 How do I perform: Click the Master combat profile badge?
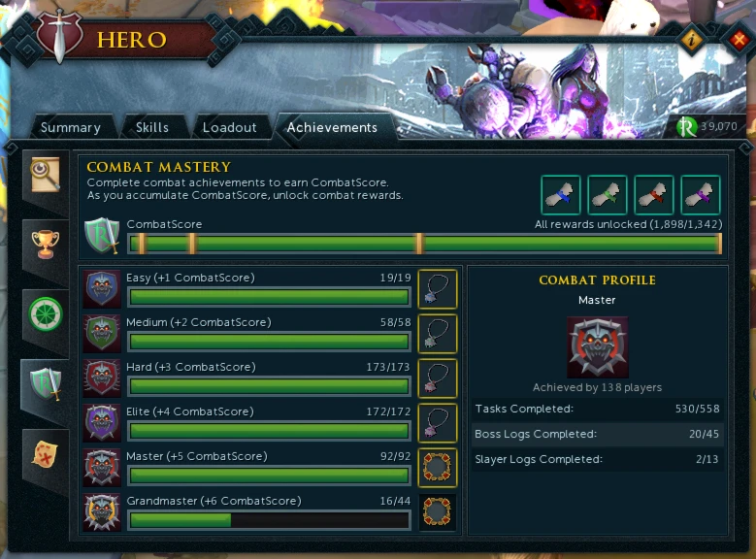coord(598,346)
